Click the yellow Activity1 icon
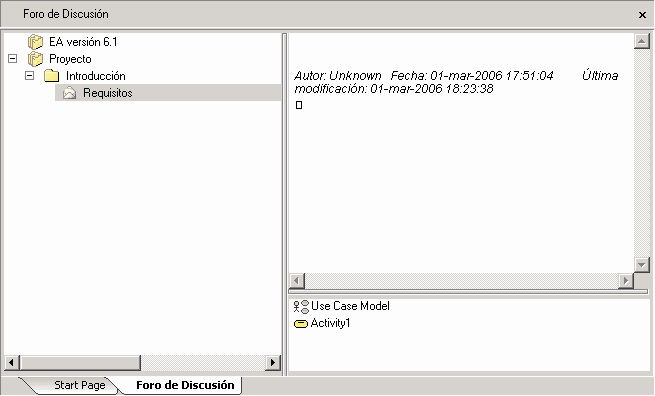Image resolution: width=655 pixels, height=396 pixels. point(301,324)
